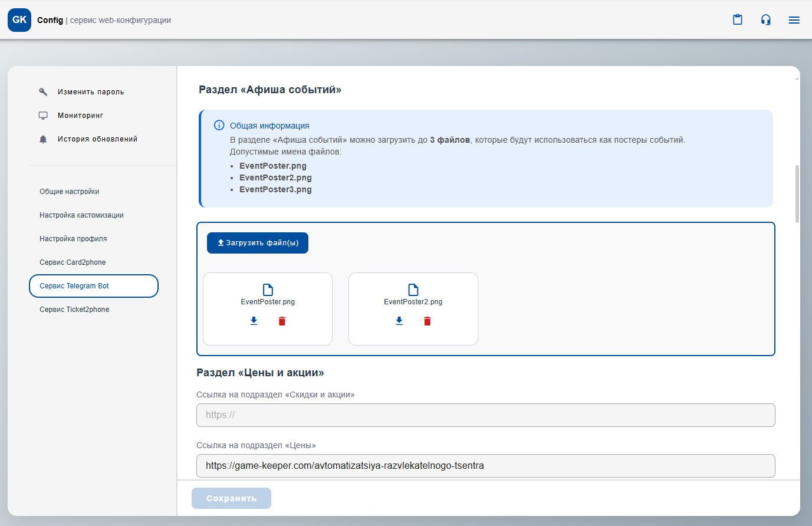Click the vertical scrollbar on the right

point(797,195)
